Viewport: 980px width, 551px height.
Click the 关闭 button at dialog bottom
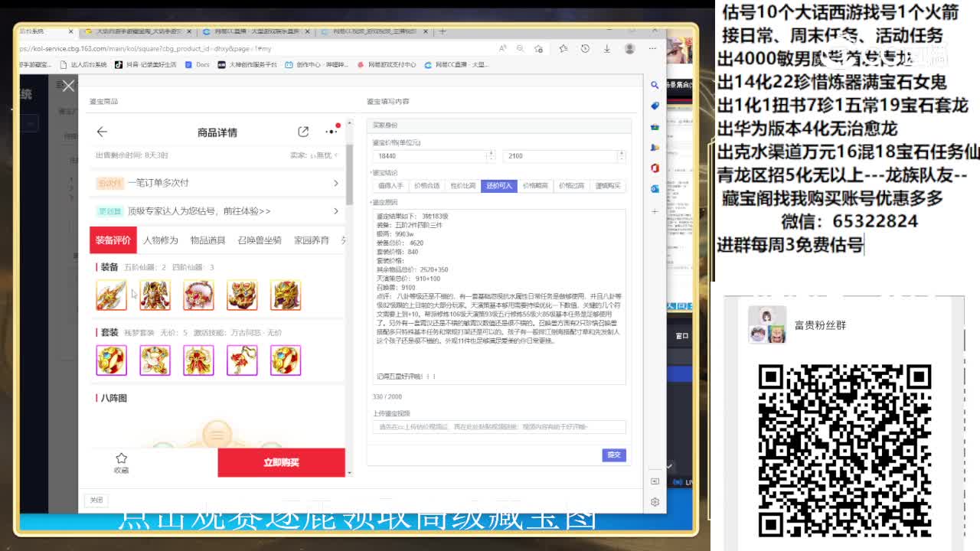point(96,500)
